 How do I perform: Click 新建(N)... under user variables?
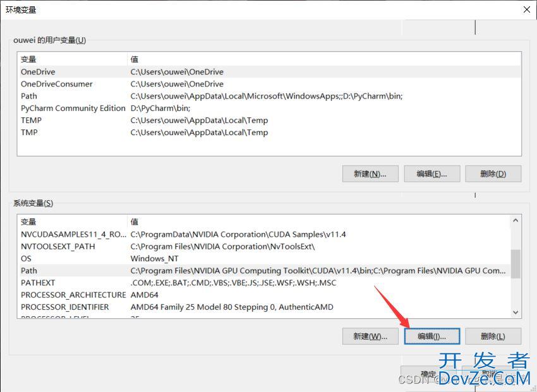(x=370, y=174)
